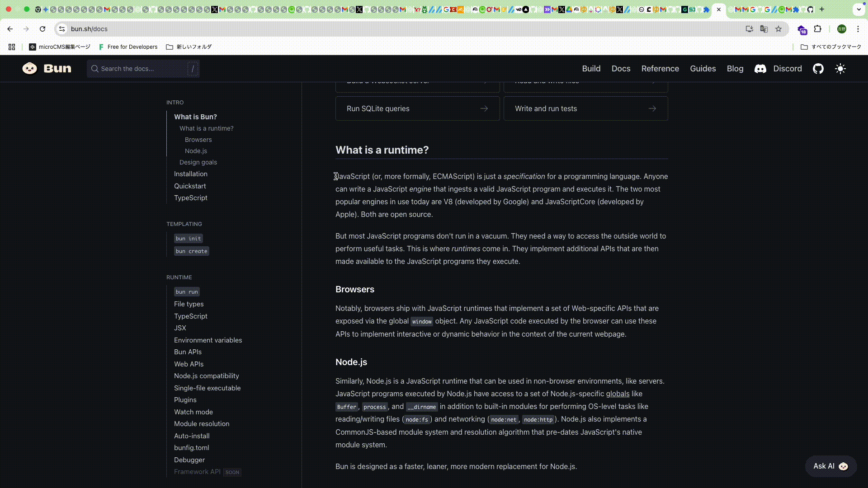Select What is a runtime? sidebar entry
Screen dimensions: 868x488
(x=207, y=128)
